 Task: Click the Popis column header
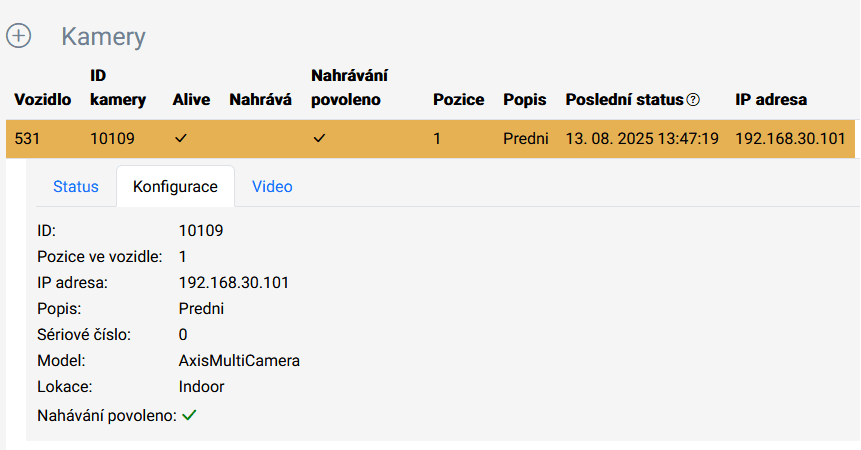[524, 100]
